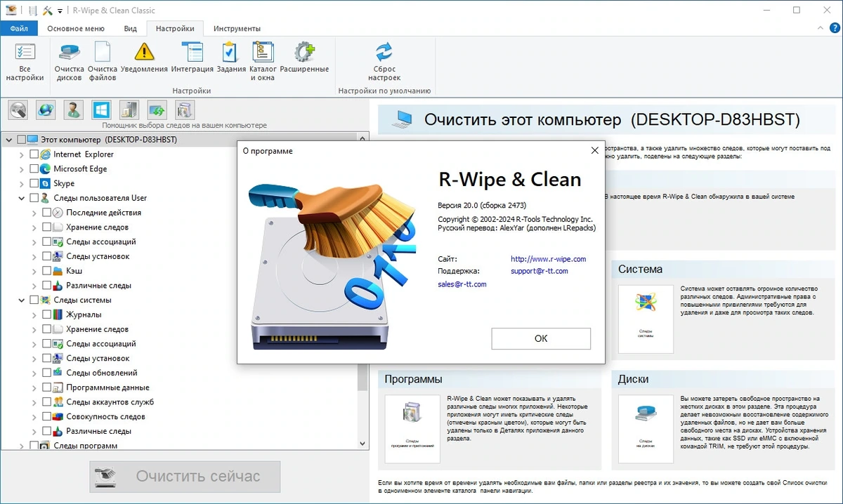Click the Следы программ thumbnail in Программы section
Screen dimensions: 843x504
[412, 429]
